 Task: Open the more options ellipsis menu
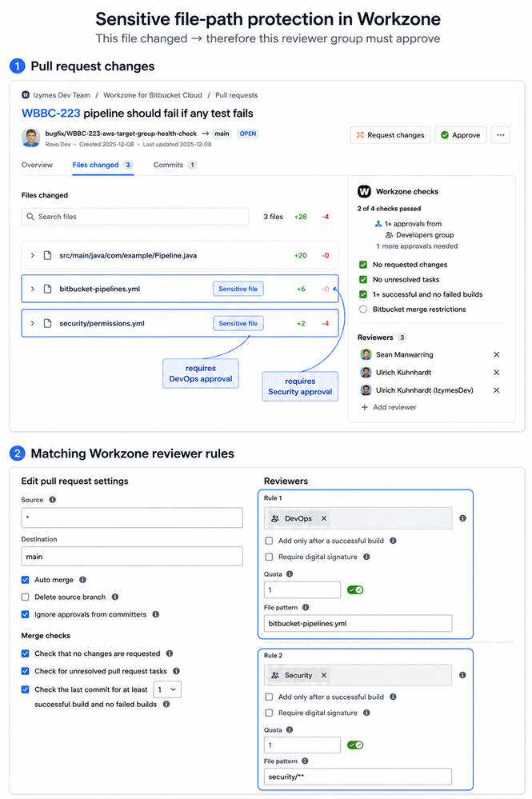pyautogui.click(x=501, y=135)
